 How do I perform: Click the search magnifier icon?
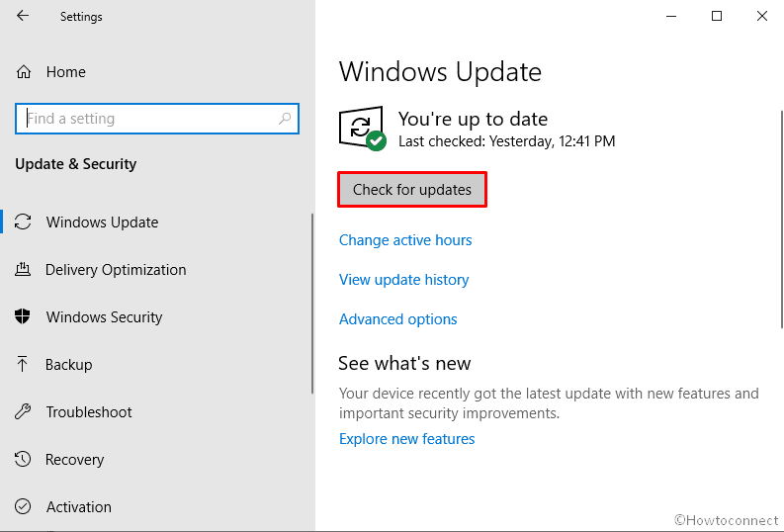285,119
